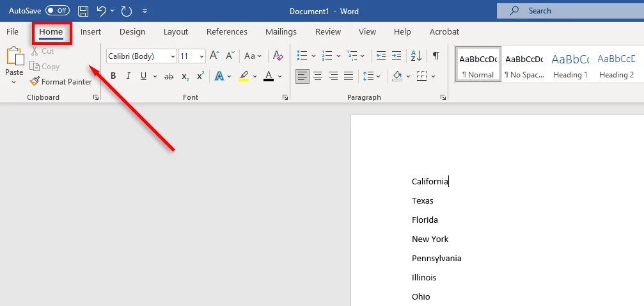Open the Paragraph dialog launcher

click(443, 97)
